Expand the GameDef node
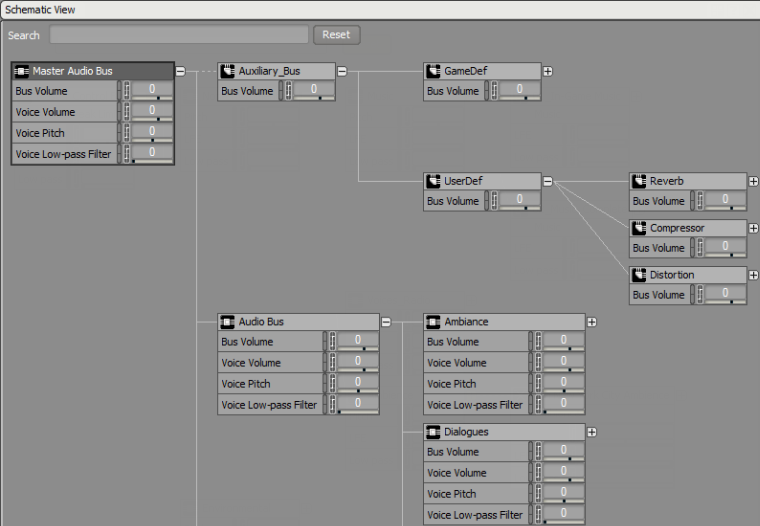Viewport: 760px width, 526px height. (x=548, y=71)
